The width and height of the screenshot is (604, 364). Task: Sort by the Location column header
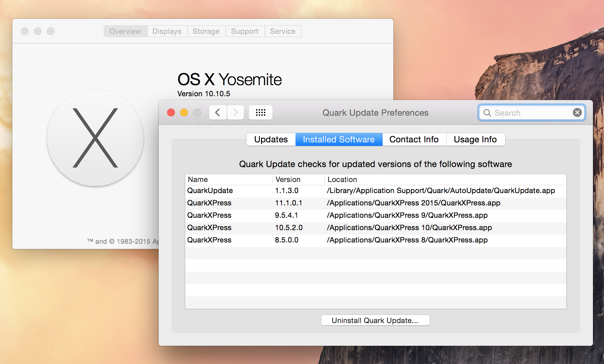(x=445, y=179)
